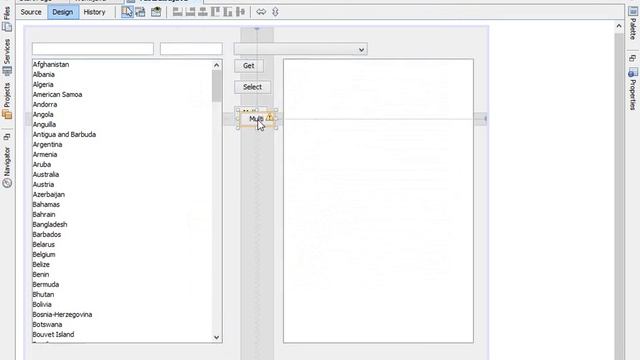Click restore icon above Navigator

[x=7, y=137]
